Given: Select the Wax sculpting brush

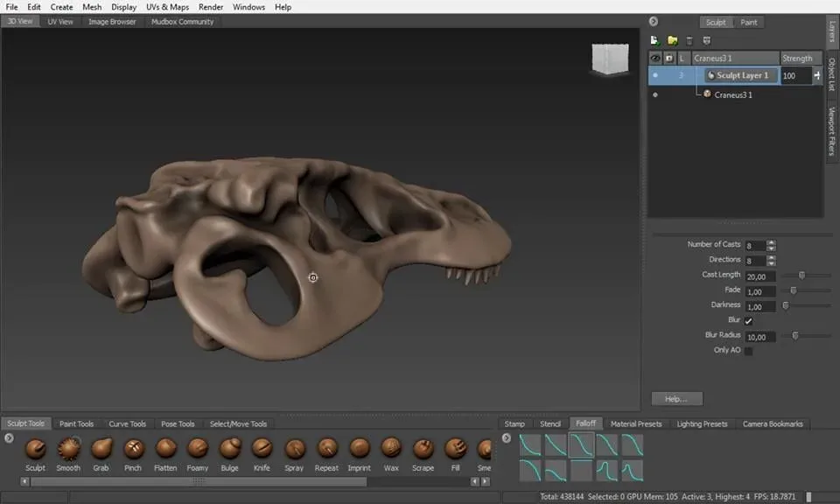Looking at the screenshot, I should tap(391, 448).
